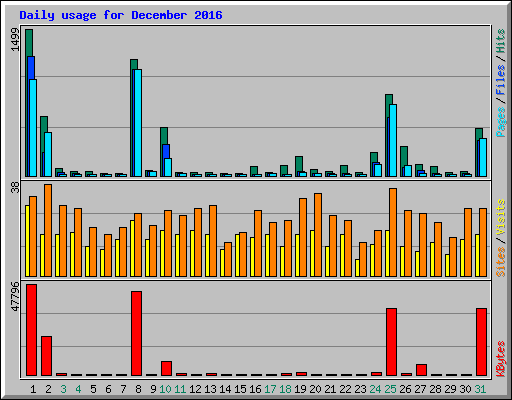This screenshot has height=400, width=512.
Task: Click the orange Visits bar for day 20
Action: pos(318,235)
